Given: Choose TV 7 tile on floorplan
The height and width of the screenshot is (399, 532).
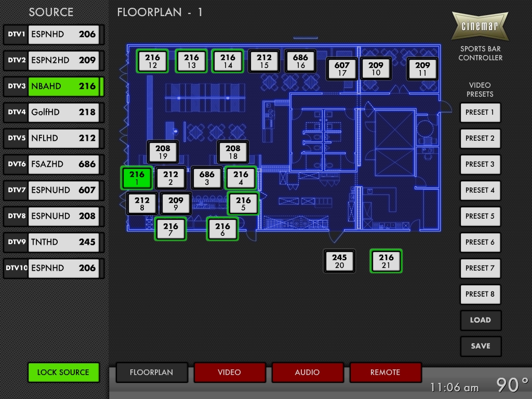Looking at the screenshot, I should 170,230.
